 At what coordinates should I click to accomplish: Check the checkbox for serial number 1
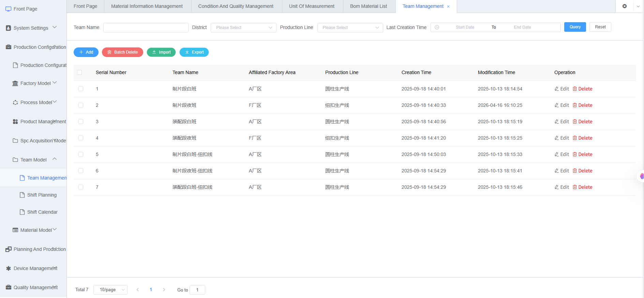[x=81, y=89]
